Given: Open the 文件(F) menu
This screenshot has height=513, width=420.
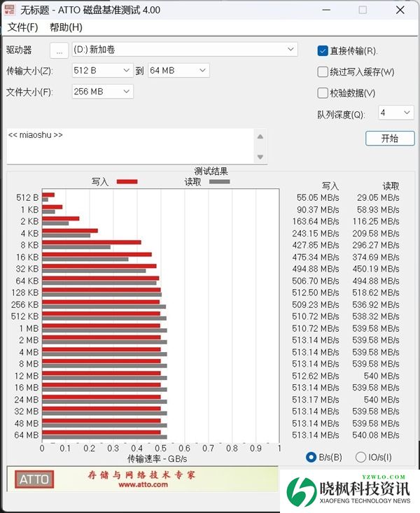Looking at the screenshot, I should [22, 27].
